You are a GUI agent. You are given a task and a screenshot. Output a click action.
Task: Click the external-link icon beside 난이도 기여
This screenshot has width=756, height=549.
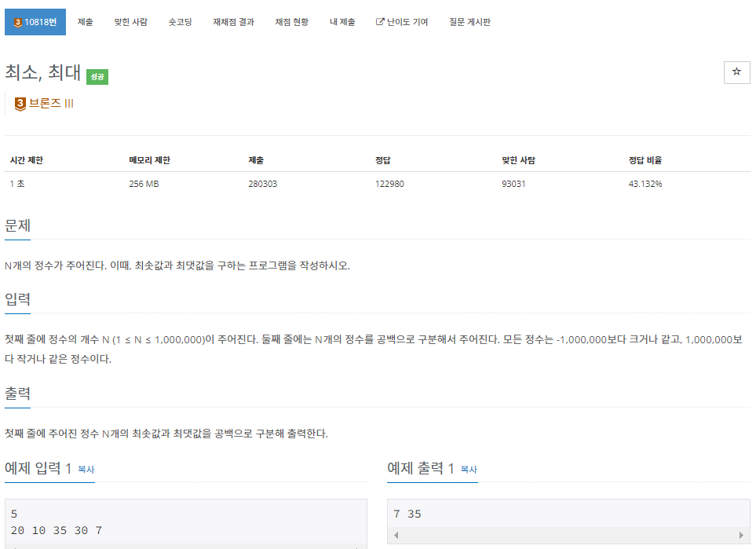coord(379,22)
